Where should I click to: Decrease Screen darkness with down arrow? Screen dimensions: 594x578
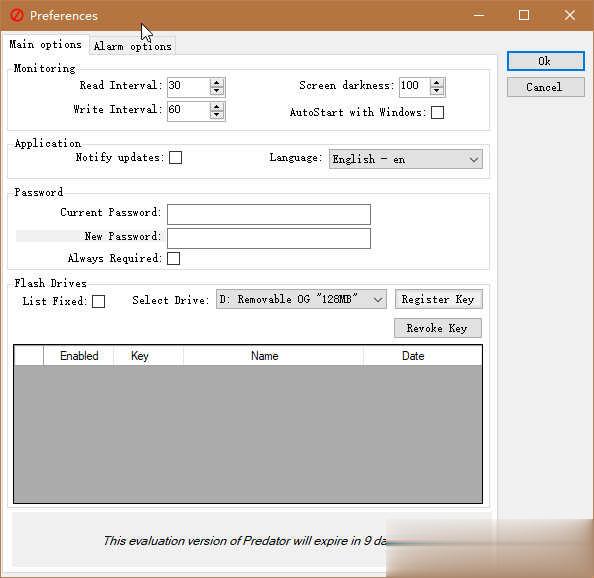point(437,91)
